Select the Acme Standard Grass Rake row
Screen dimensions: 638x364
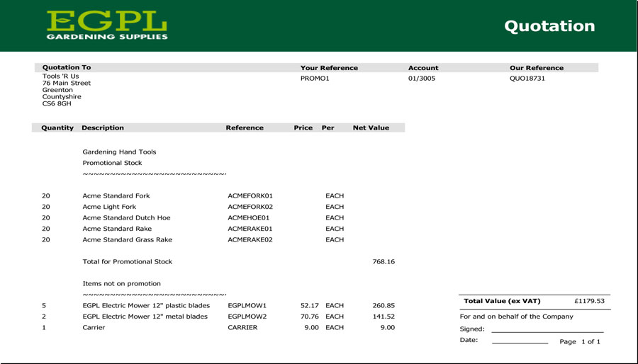(x=127, y=240)
